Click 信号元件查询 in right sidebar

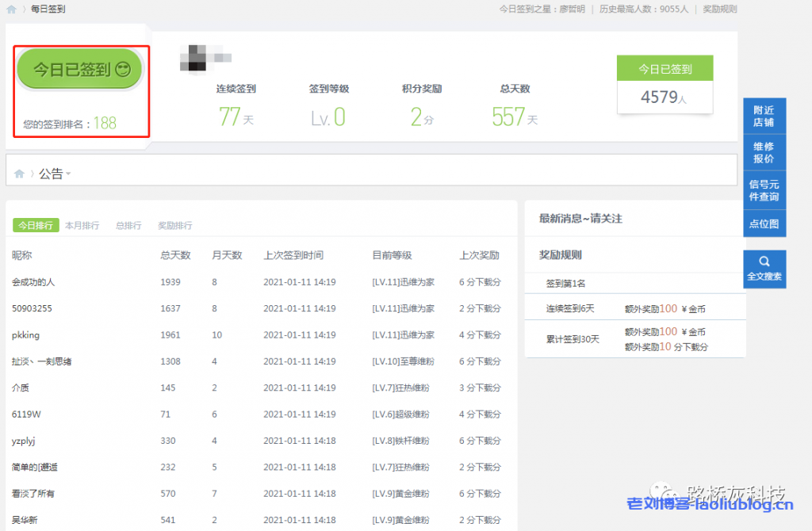coord(764,190)
